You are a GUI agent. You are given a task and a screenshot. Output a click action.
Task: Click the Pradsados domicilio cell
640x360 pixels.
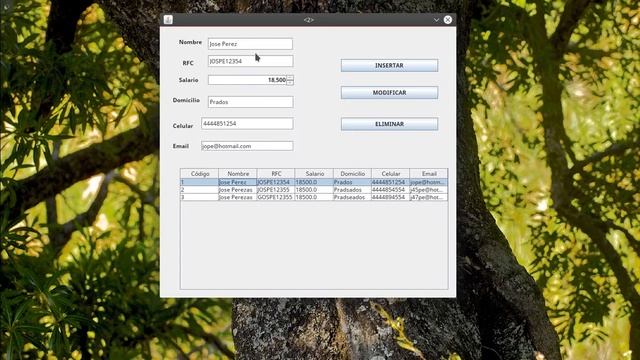click(x=352, y=190)
